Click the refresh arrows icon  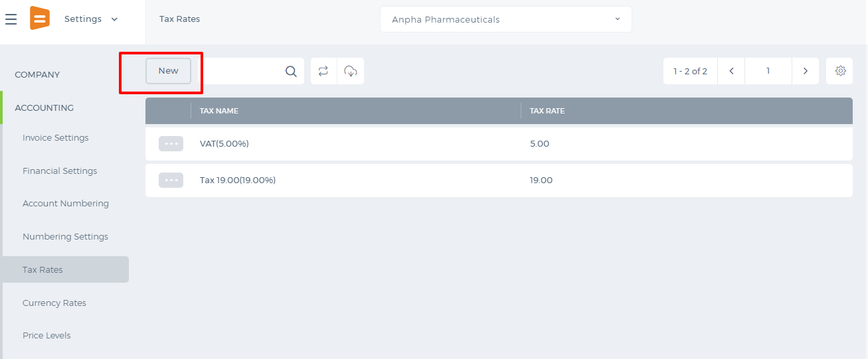pyautogui.click(x=323, y=71)
